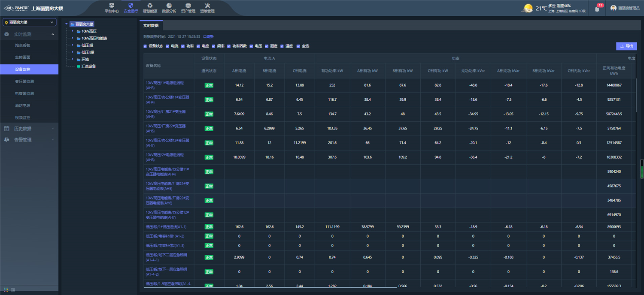Open the 平台中心 platform center icon
Screen dimensions: 644x295
point(112,6)
